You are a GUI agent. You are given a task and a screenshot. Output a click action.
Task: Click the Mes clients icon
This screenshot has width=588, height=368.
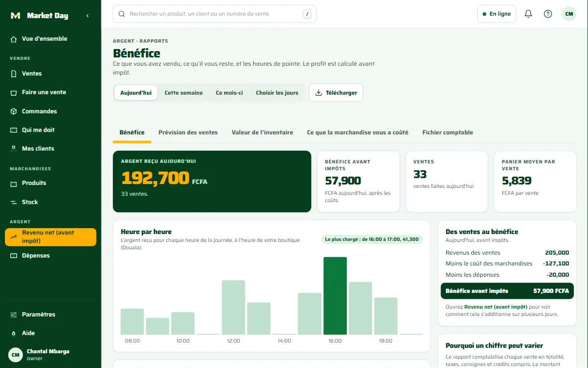[14, 149]
